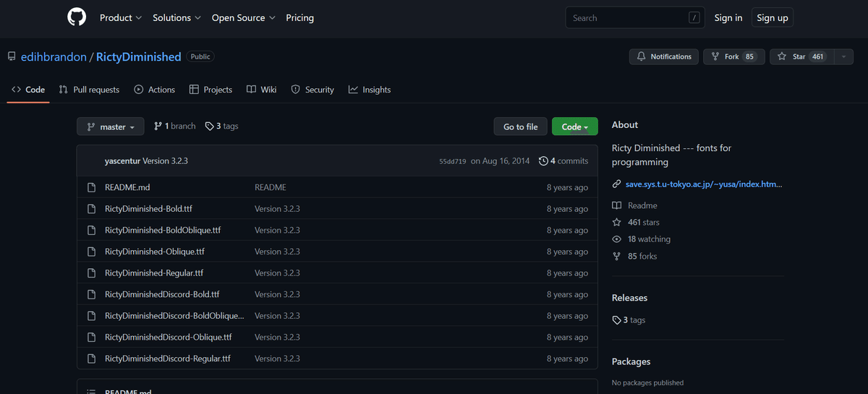Open the Version 3.2.3 latest commit message
Image resolution: width=868 pixels, height=394 pixels.
pyautogui.click(x=165, y=160)
